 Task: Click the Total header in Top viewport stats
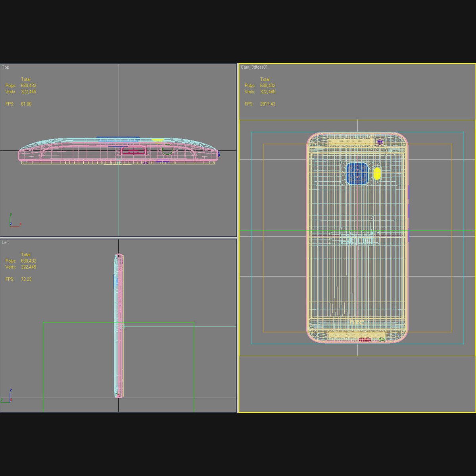click(26, 79)
